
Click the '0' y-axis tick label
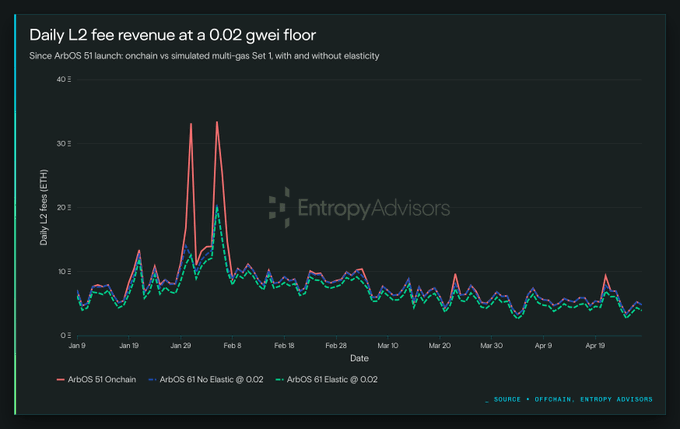tap(65, 335)
